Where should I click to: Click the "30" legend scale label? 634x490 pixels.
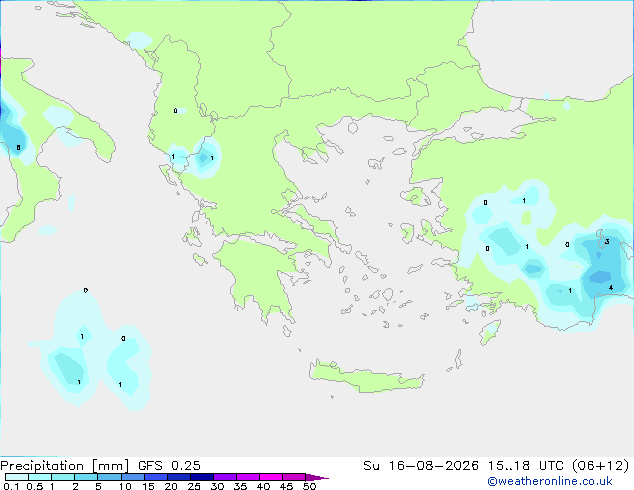pos(217,486)
